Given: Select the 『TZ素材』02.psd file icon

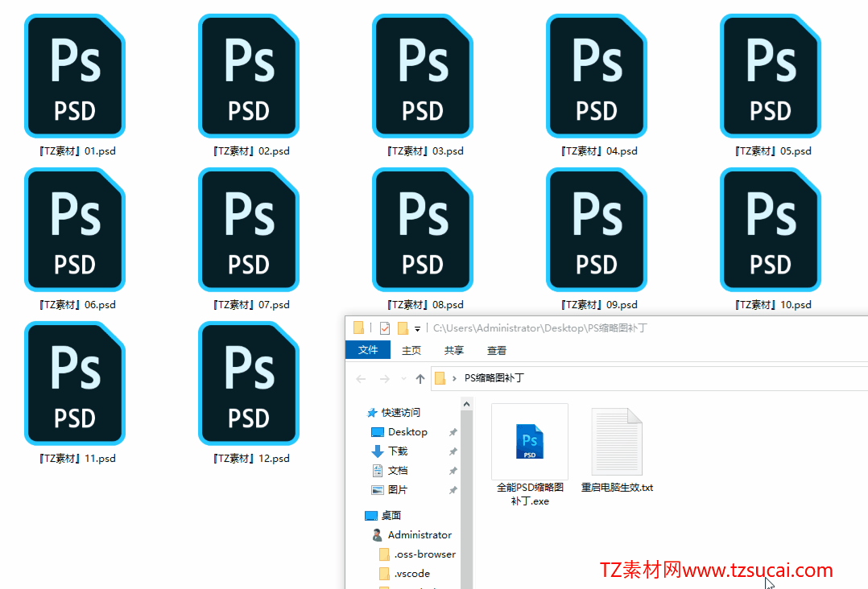Looking at the screenshot, I should pos(249,76).
